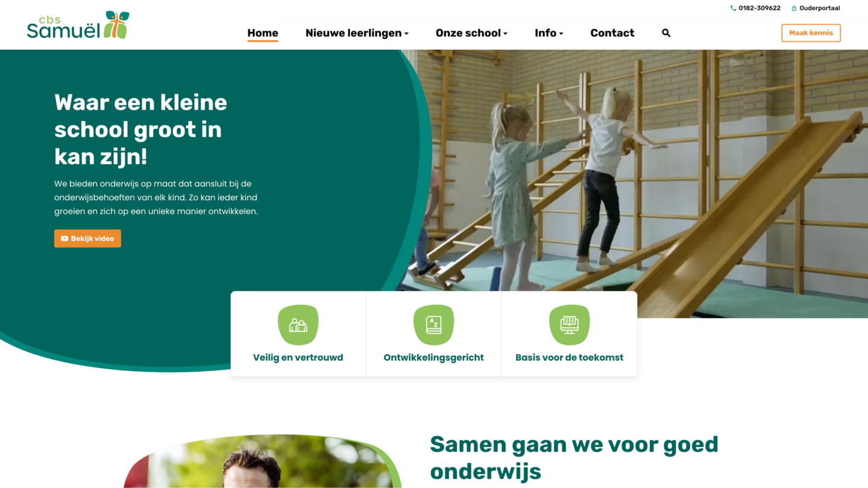Click the play icon in Bekijk video
The image size is (868, 488).
click(64, 239)
